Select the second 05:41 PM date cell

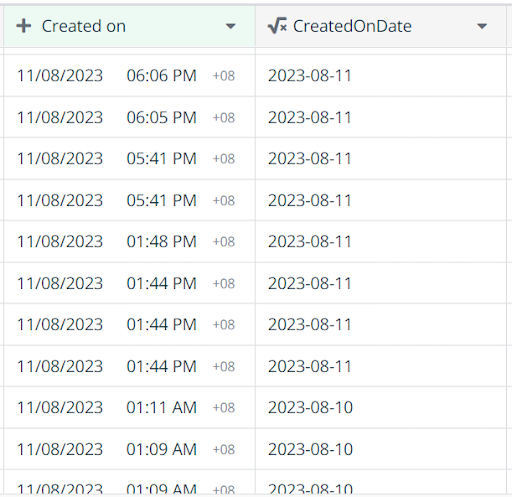(x=129, y=200)
